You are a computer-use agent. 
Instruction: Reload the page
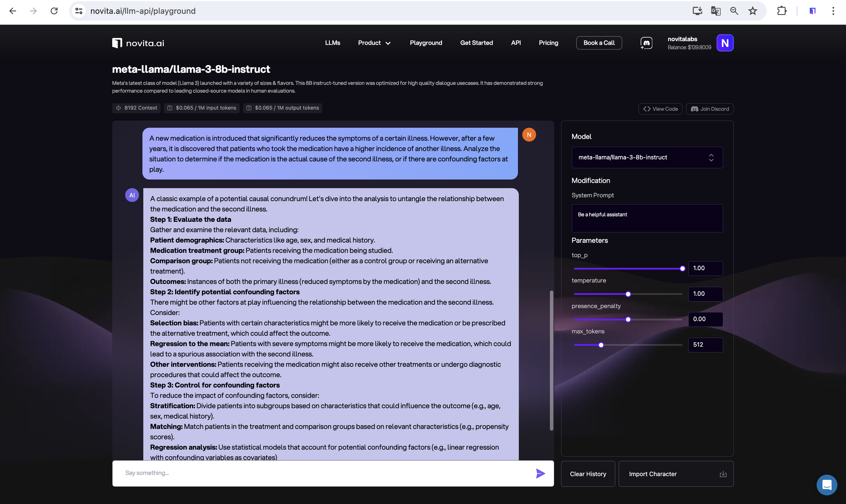coord(54,11)
